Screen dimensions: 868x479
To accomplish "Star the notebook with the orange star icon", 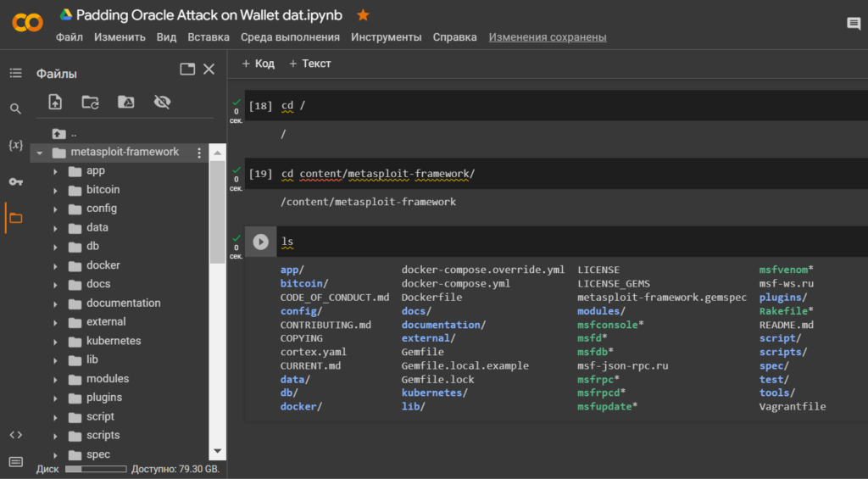I will point(363,15).
